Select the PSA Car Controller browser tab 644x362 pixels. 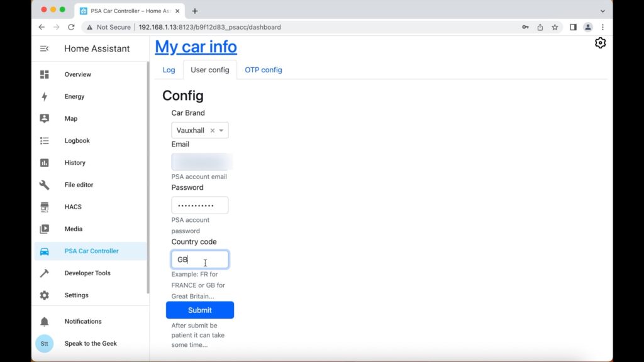pos(130,11)
